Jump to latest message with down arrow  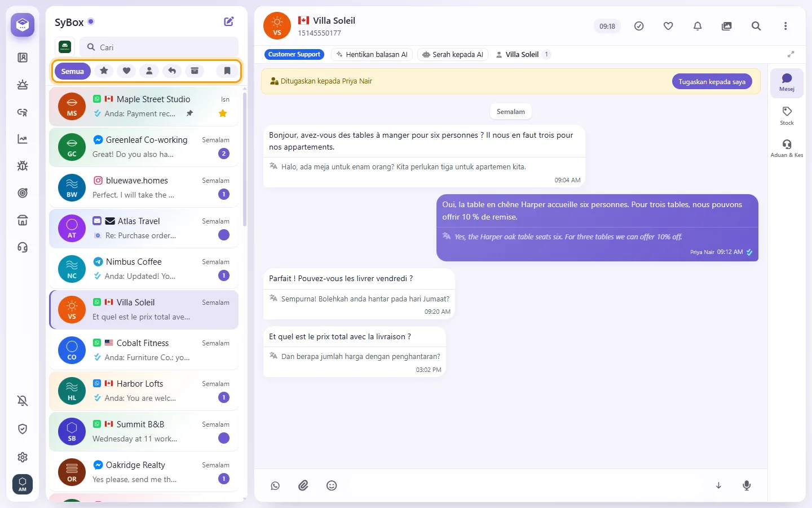tap(718, 485)
